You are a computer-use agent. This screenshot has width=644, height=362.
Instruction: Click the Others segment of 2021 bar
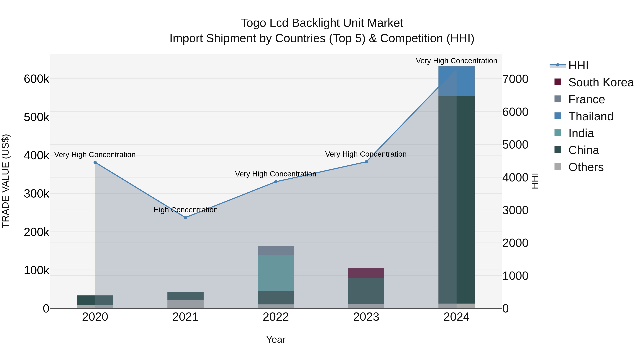click(x=186, y=304)
